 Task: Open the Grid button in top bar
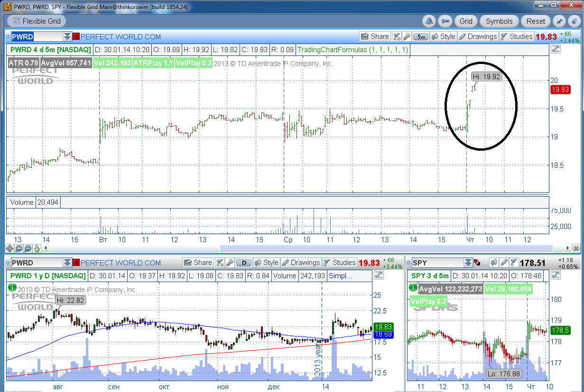coord(466,21)
